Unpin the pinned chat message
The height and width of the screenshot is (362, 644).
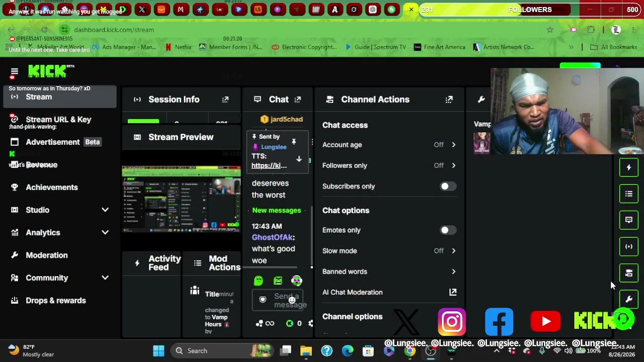294,142
